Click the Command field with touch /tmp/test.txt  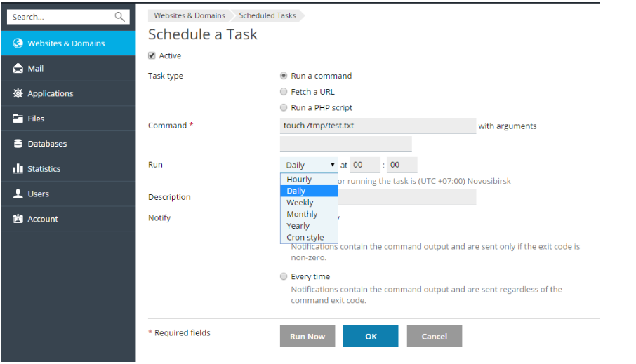point(378,126)
